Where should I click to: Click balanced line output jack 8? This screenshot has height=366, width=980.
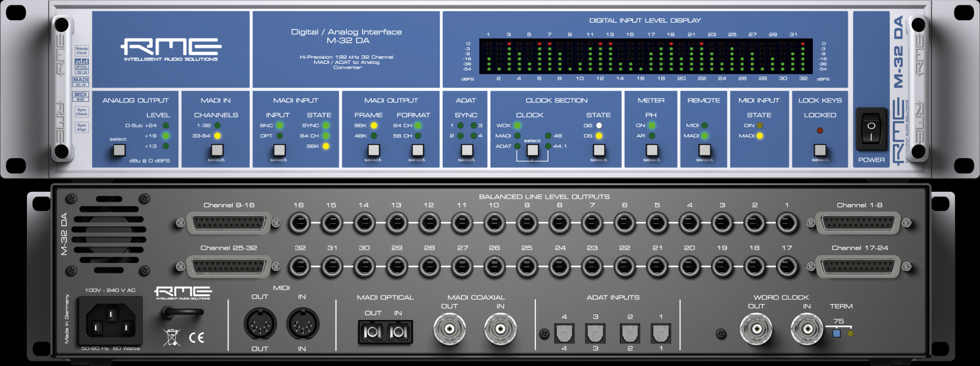pos(559,223)
